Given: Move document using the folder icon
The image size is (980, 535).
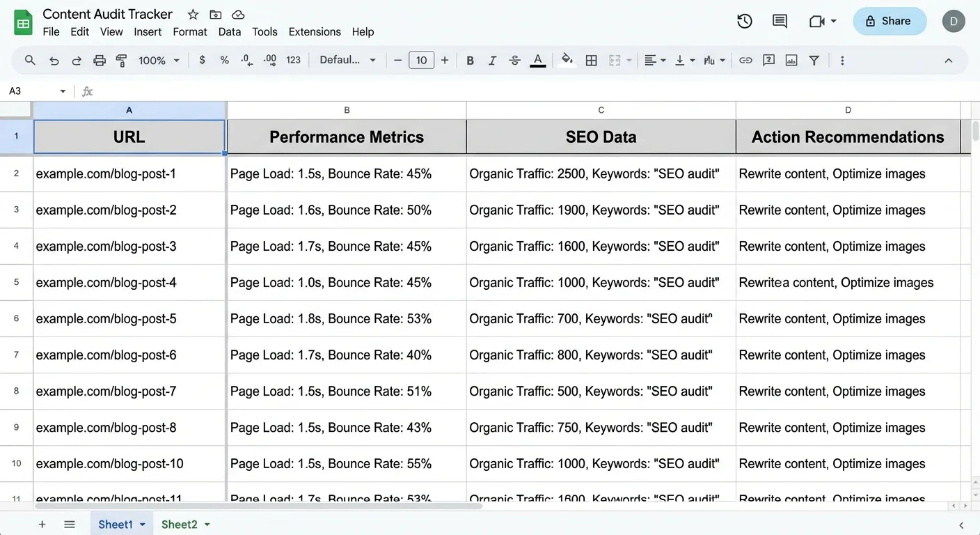Looking at the screenshot, I should tap(216, 15).
